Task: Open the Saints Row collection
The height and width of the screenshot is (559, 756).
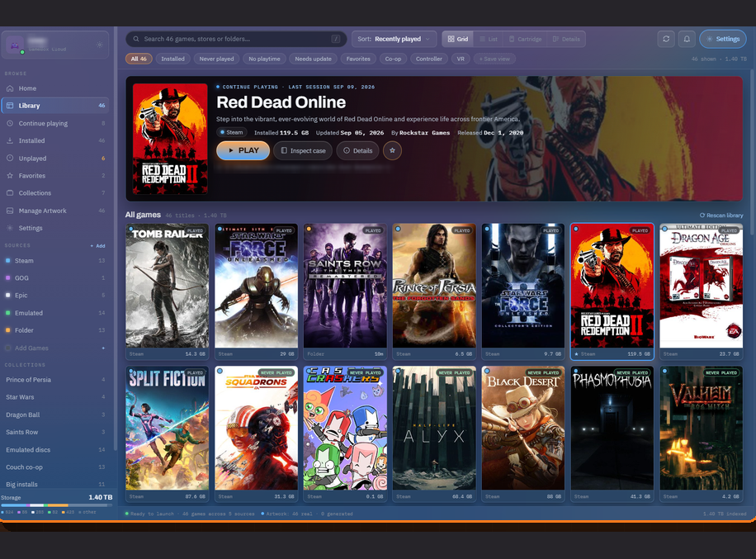Action: click(x=55, y=432)
